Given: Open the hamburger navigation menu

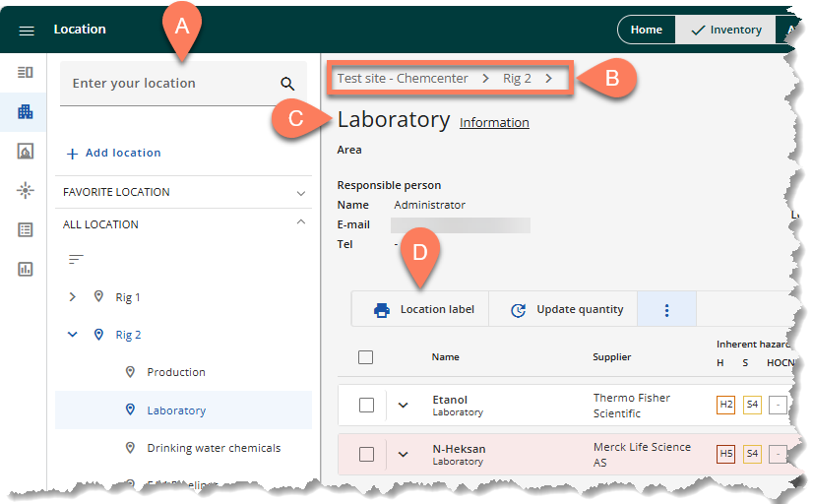Looking at the screenshot, I should pos(27,30).
